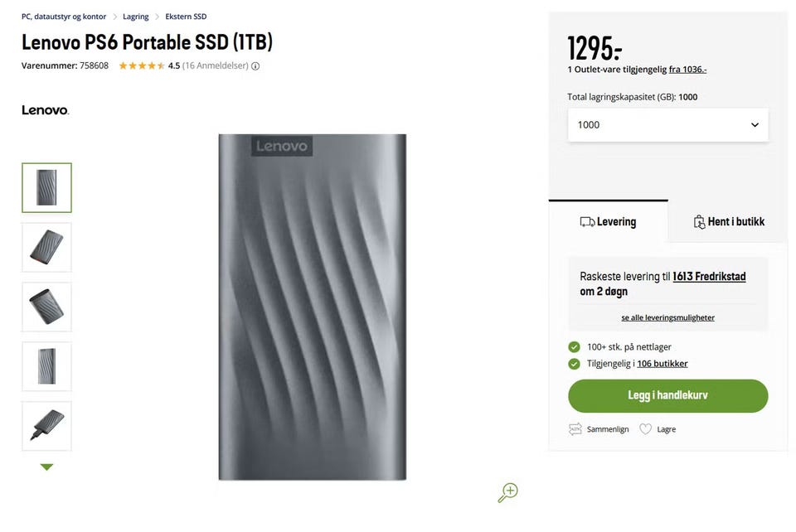This screenshot has width=796, height=532.
Task: Navigate to Lagring breadcrumb category
Action: [135, 17]
